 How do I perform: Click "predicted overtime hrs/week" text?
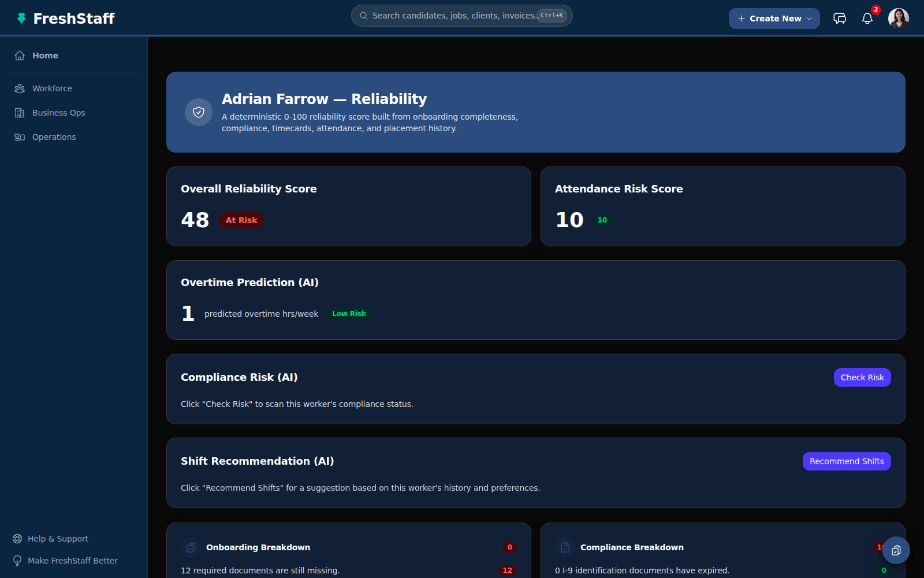(x=262, y=314)
